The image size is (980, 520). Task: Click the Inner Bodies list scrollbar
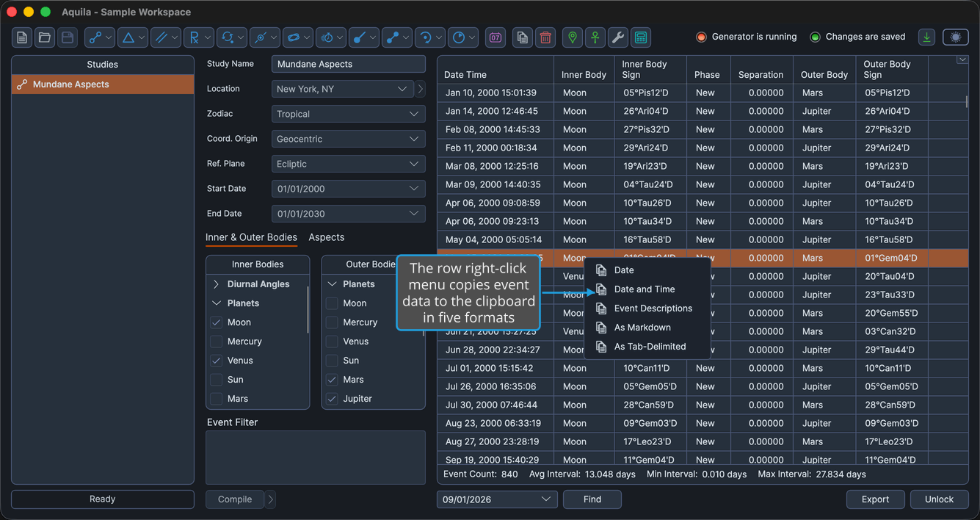pos(308,308)
